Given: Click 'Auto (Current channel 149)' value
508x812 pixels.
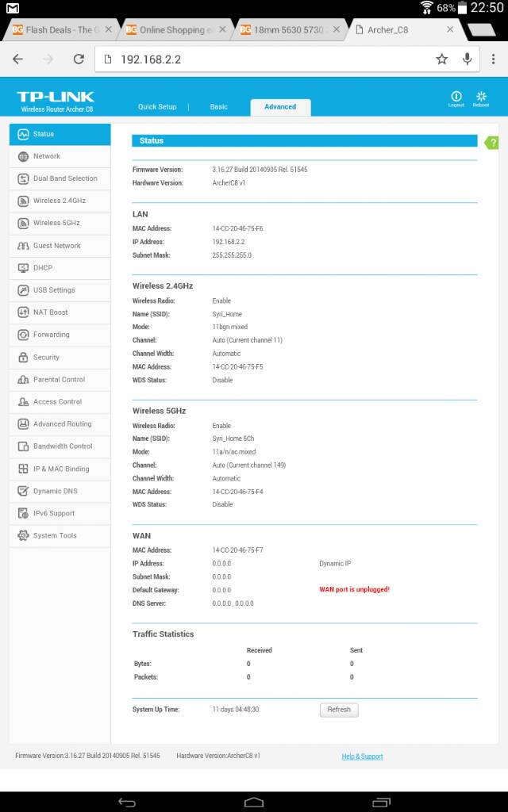Looking at the screenshot, I should (248, 465).
